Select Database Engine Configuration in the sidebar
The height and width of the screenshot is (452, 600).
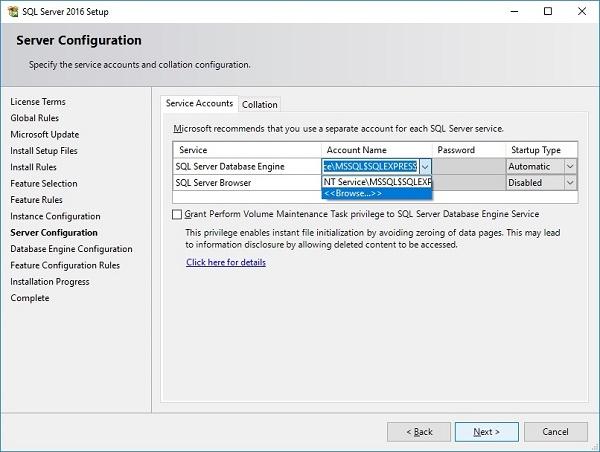coord(71,249)
